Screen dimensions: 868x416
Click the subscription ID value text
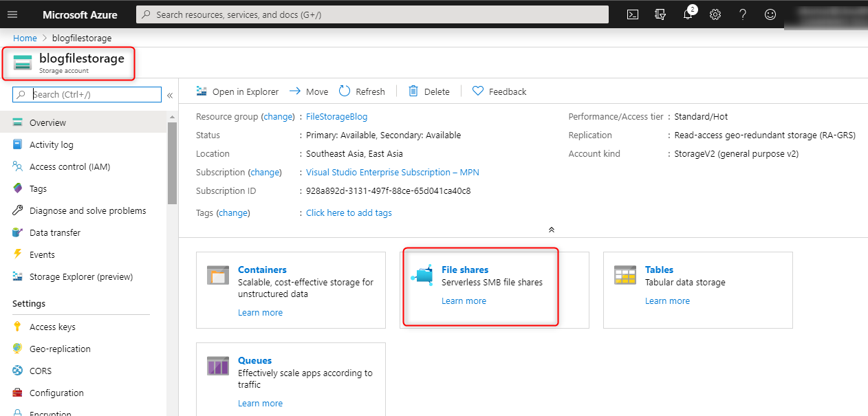[388, 190]
